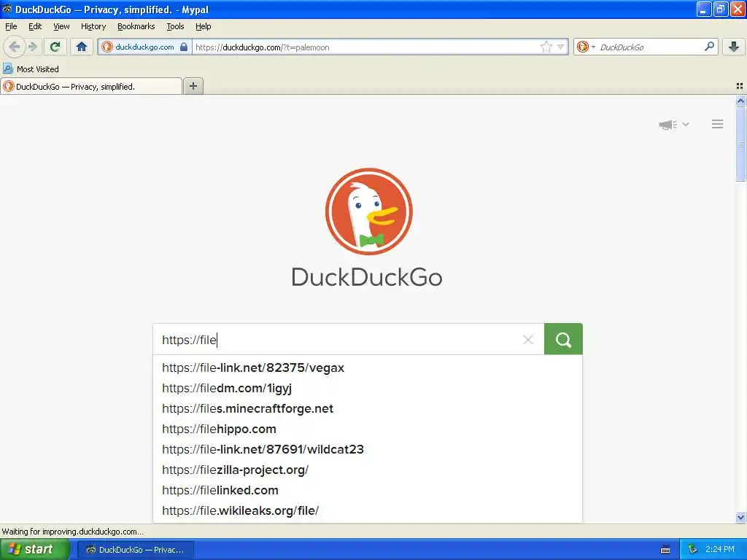This screenshot has height=560, width=747.
Task: Select suggestion https://filelinked.com
Action: (368, 491)
